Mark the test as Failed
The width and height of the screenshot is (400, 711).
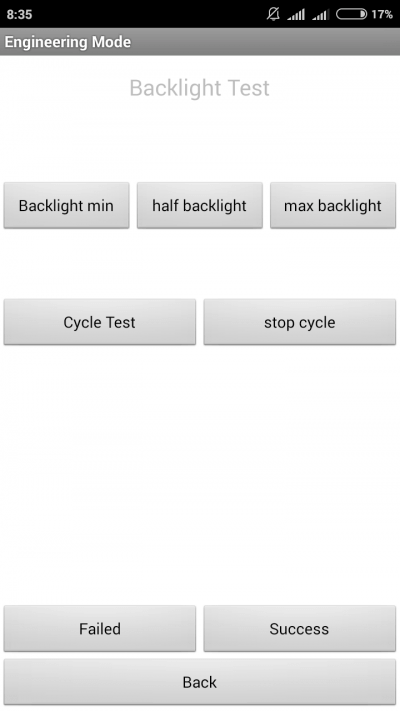tap(100, 628)
